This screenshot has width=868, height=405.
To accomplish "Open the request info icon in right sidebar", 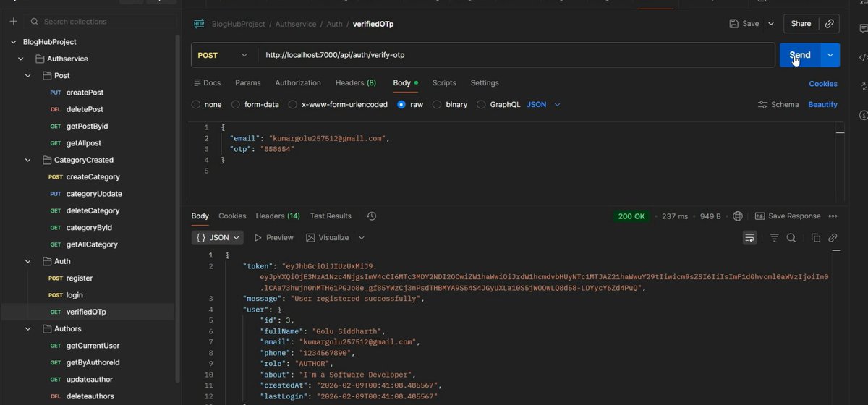I will pyautogui.click(x=863, y=116).
